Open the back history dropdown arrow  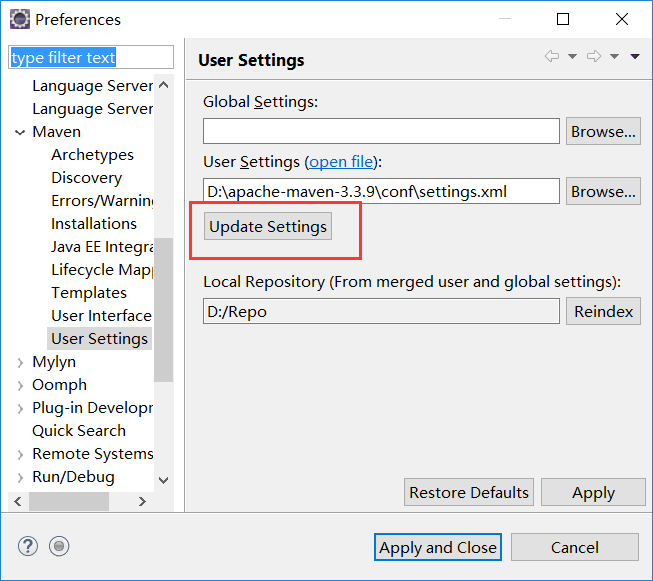pos(572,57)
